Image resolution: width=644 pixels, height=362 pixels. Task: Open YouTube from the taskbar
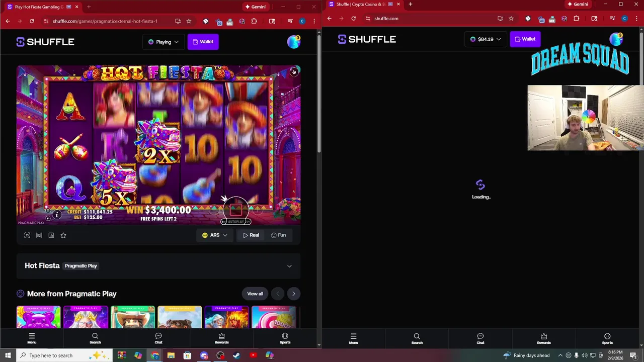tap(253, 355)
